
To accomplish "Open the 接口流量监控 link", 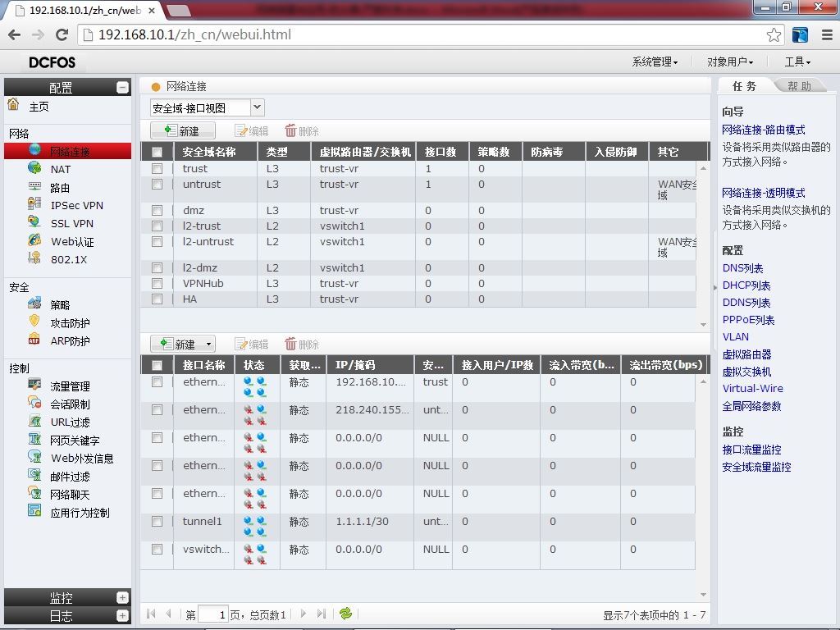I will [751, 450].
